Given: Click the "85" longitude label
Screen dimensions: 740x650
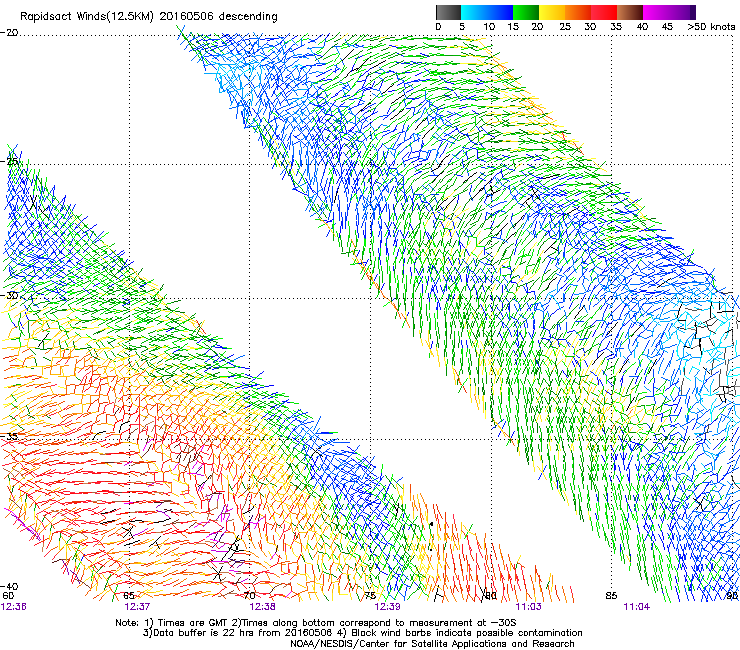Looking at the screenshot, I should coord(611,596).
